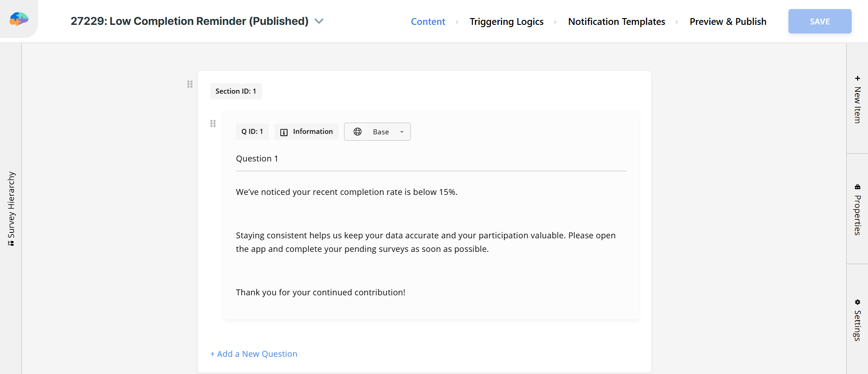
Task: Go to the Triggering Logics tab
Action: click(506, 22)
